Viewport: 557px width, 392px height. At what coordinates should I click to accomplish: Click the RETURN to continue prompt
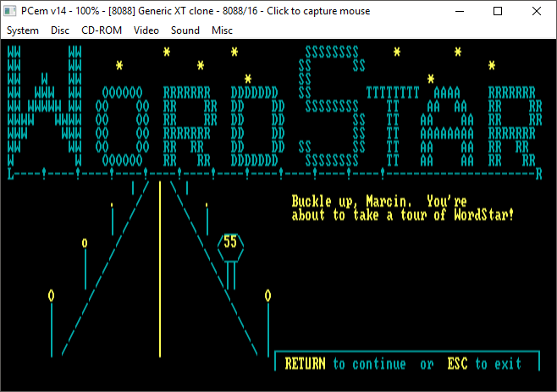tap(345, 364)
